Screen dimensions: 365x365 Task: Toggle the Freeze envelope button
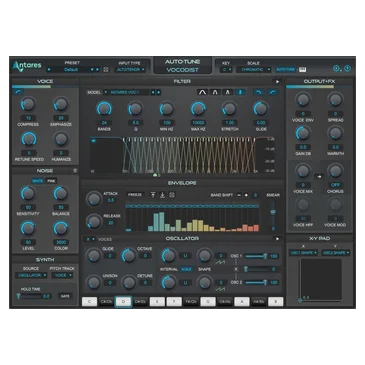pos(135,195)
